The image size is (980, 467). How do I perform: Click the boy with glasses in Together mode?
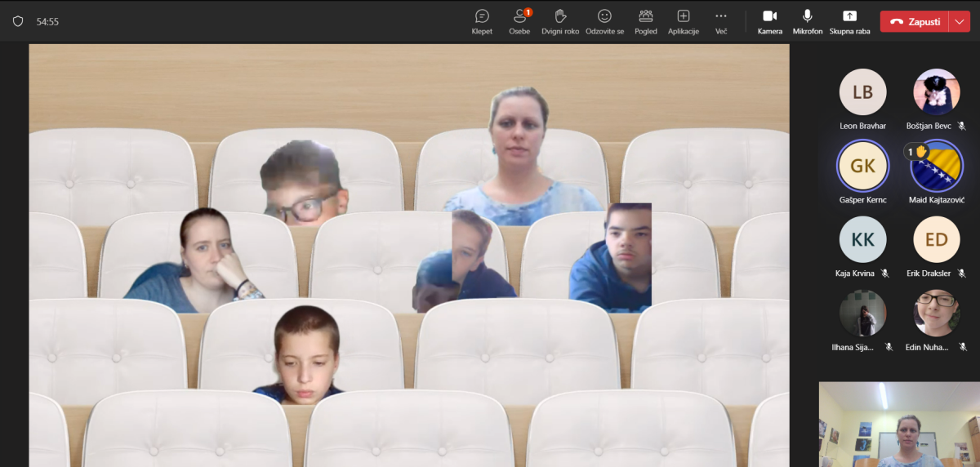pos(304,183)
